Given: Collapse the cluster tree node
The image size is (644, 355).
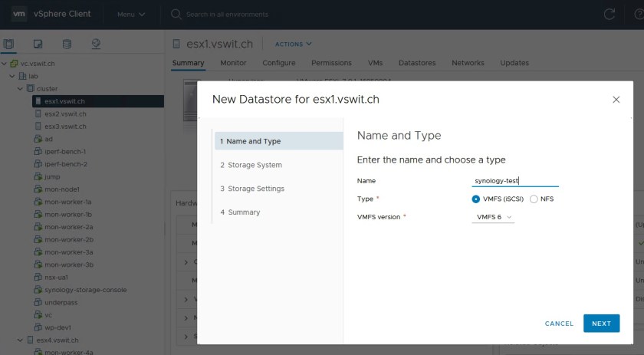Looking at the screenshot, I should pyautogui.click(x=21, y=88).
